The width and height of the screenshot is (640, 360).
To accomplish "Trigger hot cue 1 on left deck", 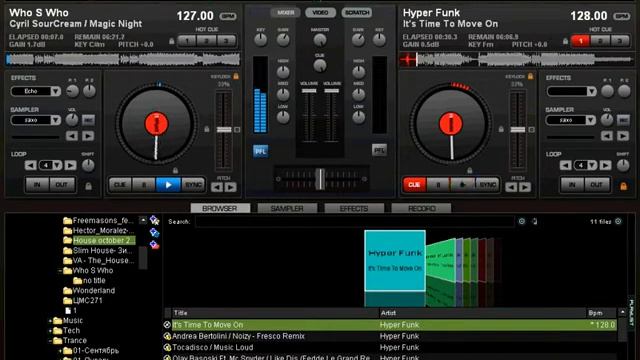I will 187,41.
